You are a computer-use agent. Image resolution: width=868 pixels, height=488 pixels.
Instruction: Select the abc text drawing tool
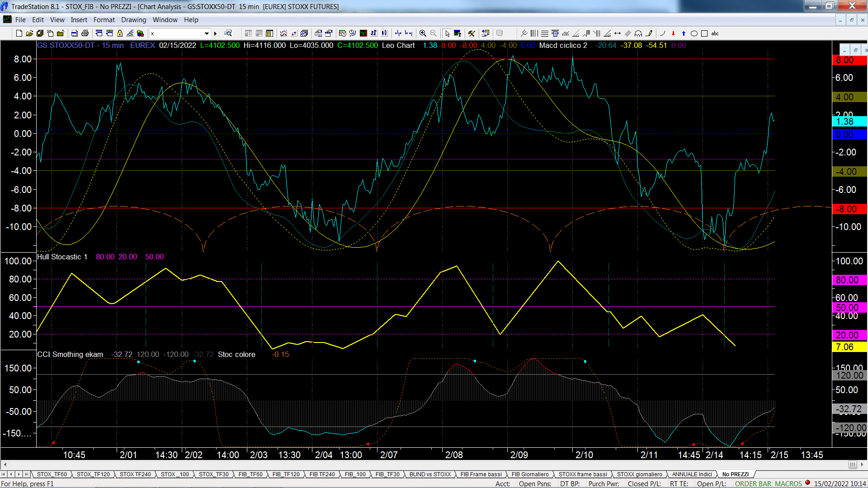pyautogui.click(x=715, y=33)
